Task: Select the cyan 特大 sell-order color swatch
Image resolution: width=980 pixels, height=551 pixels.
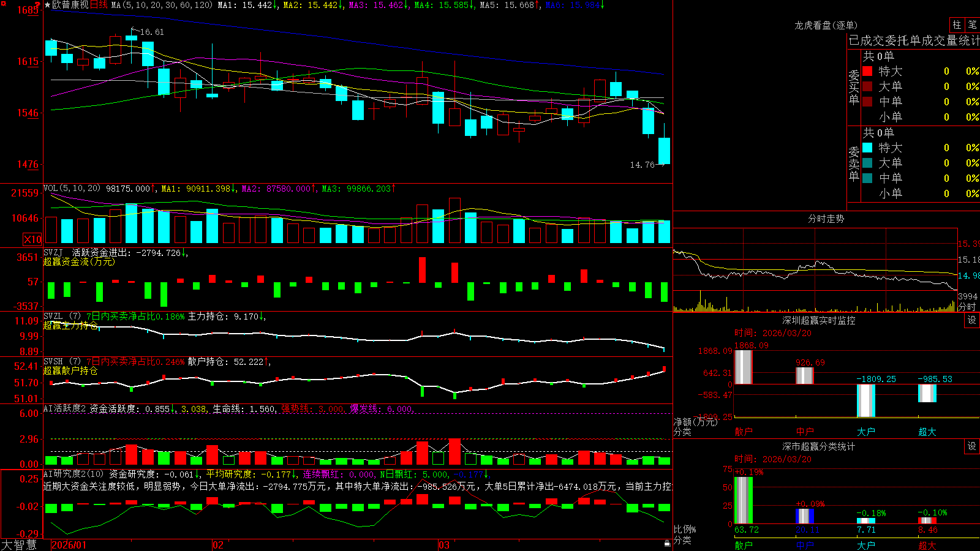Action: coord(867,148)
